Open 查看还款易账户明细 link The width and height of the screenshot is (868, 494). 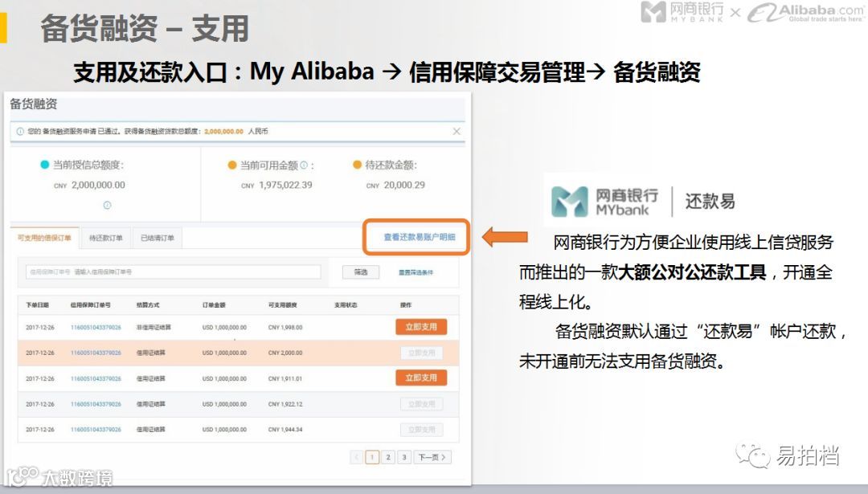click(x=419, y=237)
